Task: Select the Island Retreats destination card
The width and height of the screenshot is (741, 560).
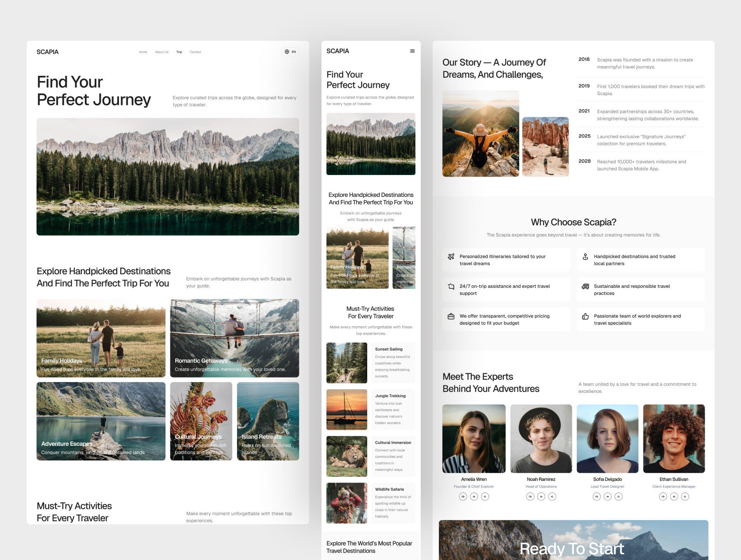Action: pos(268,421)
